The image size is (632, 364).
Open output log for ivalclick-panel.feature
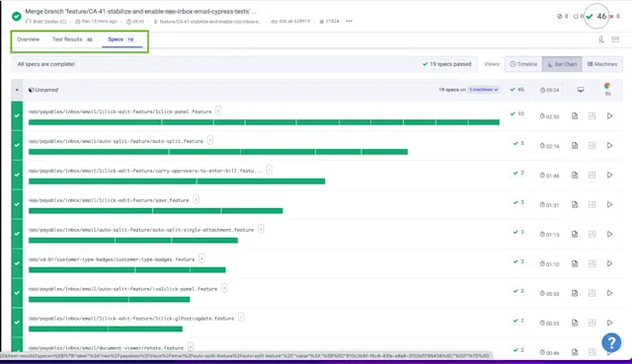[x=575, y=293]
